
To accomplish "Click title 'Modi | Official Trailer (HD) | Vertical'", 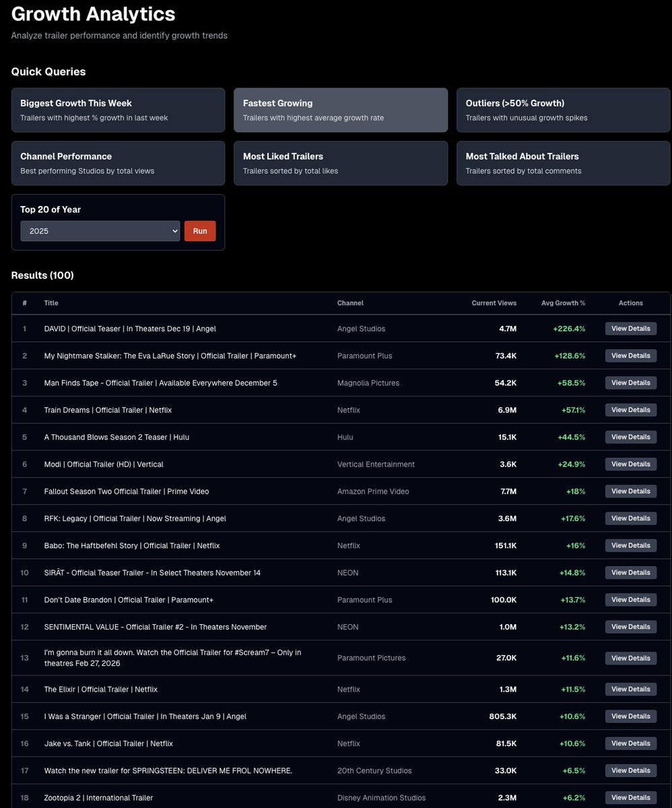I will 104,464.
